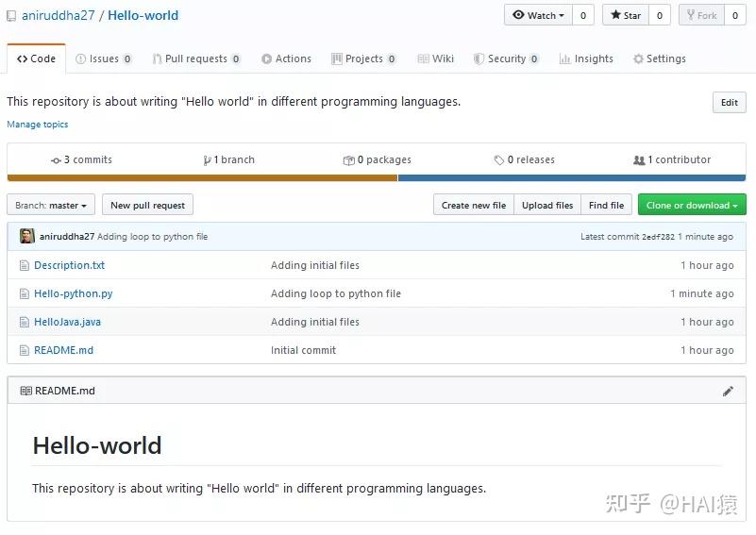This screenshot has height=535, width=756.
Task: Open the aniruddha27 user profile link
Action: click(59, 15)
